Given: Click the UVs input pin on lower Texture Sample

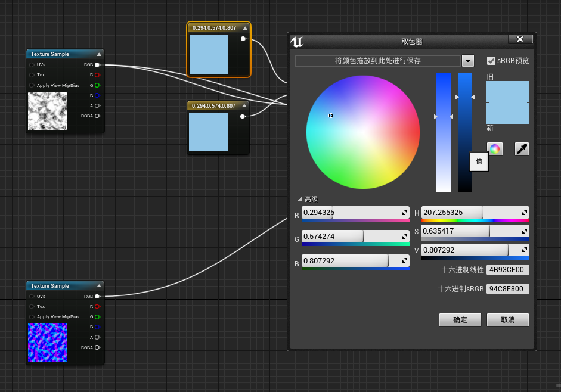Looking at the screenshot, I should point(31,296).
